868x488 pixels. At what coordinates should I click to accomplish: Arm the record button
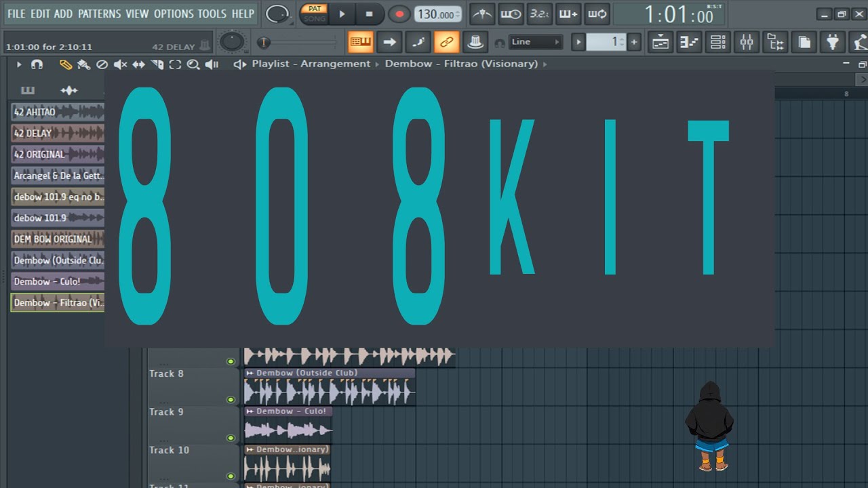pyautogui.click(x=399, y=14)
